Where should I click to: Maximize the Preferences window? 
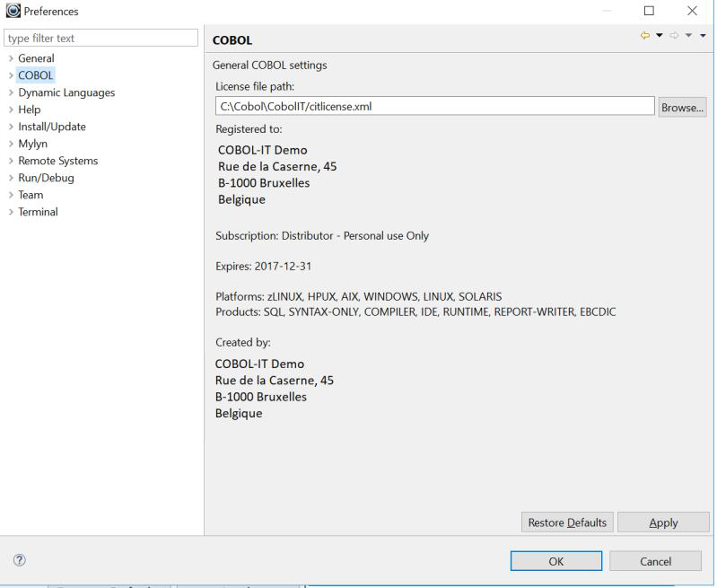tap(649, 11)
